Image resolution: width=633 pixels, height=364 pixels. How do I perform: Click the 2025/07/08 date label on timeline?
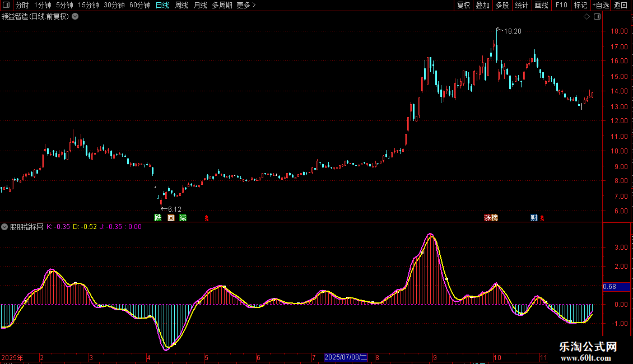pyautogui.click(x=346, y=357)
